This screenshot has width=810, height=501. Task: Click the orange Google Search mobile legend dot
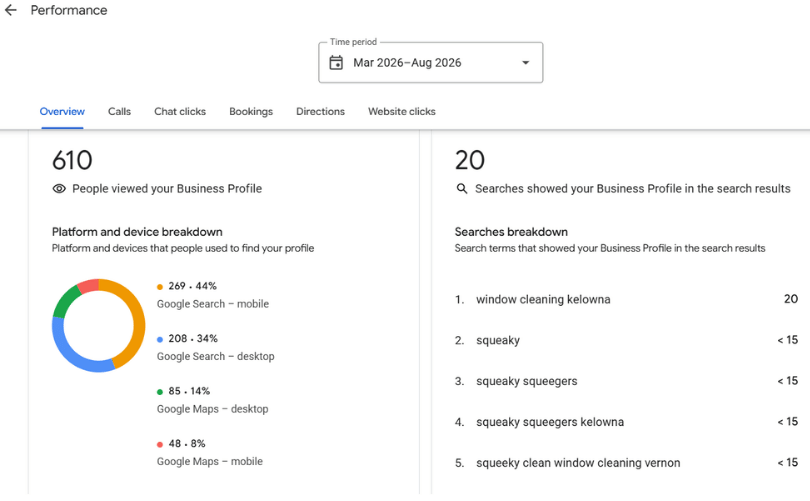pos(160,287)
